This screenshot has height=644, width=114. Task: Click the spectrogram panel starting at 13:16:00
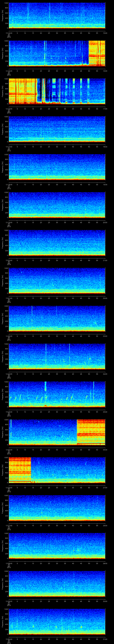click(x=57, y=91)
